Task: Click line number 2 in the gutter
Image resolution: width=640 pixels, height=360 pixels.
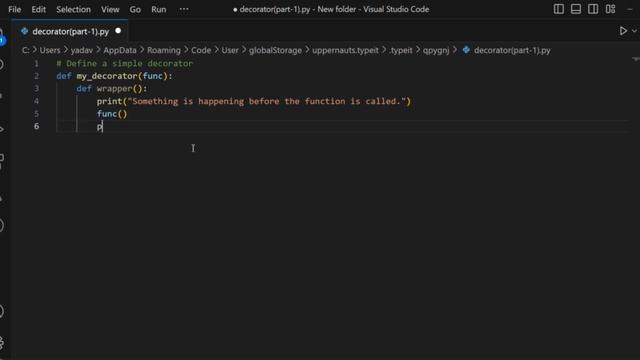Action: coord(36,76)
